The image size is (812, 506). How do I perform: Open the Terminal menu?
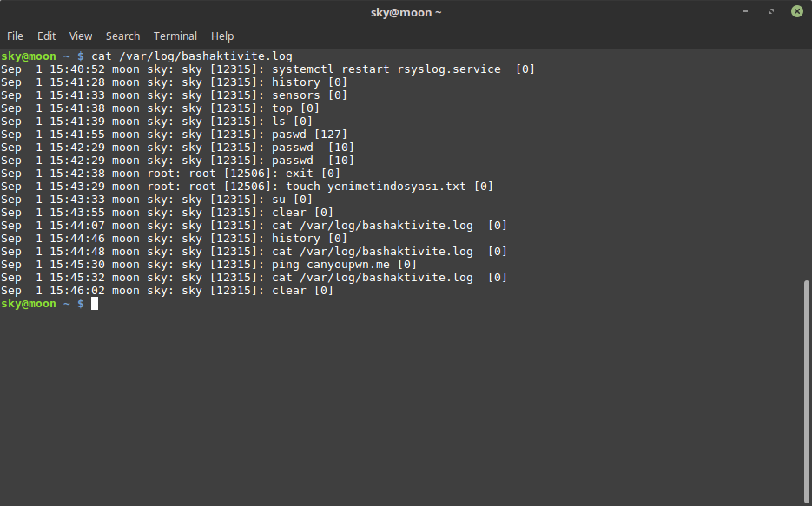[x=175, y=36]
